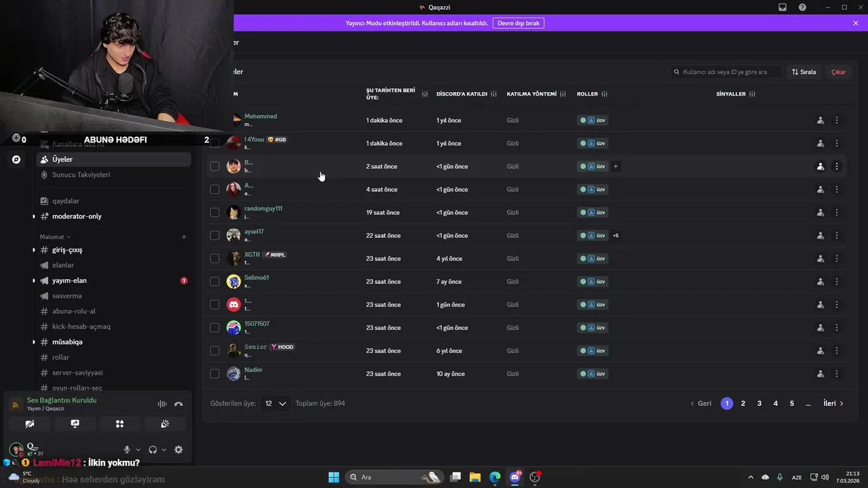Go to page 3 of members

[x=759, y=403]
